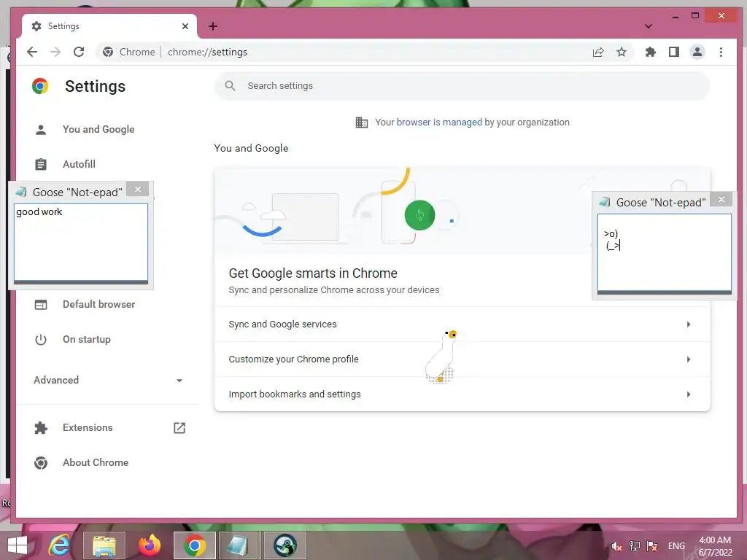Open the Action Center flag tray icon
Image resolution: width=747 pixels, height=560 pixels.
point(652,546)
